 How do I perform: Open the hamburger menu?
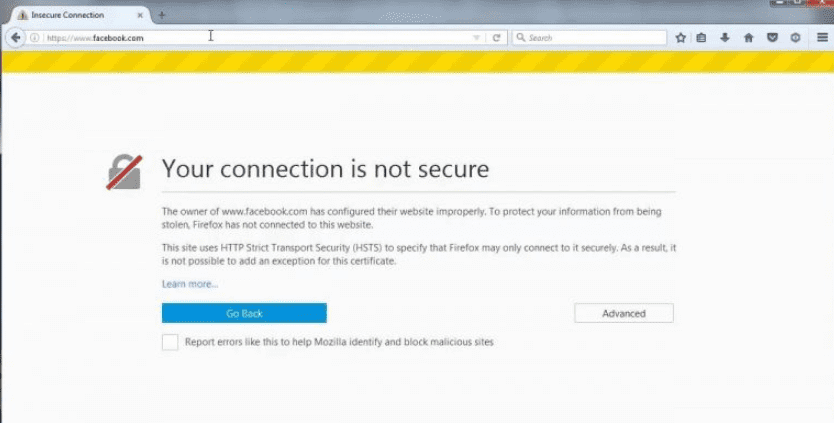coord(822,37)
